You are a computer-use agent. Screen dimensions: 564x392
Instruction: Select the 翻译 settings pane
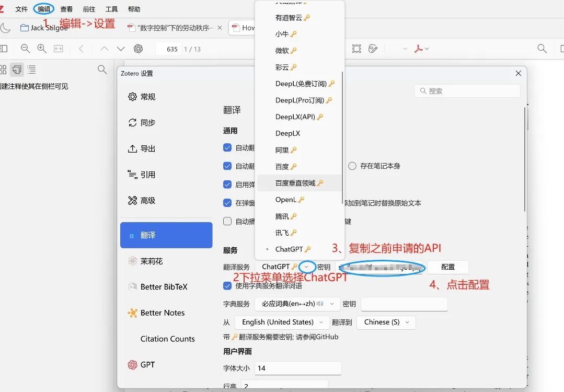pos(166,235)
